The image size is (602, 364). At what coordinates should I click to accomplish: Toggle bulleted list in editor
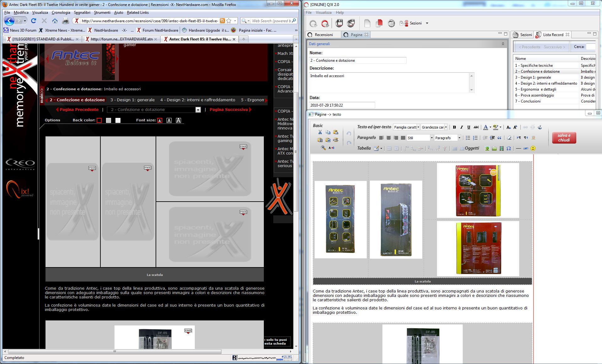468,138
